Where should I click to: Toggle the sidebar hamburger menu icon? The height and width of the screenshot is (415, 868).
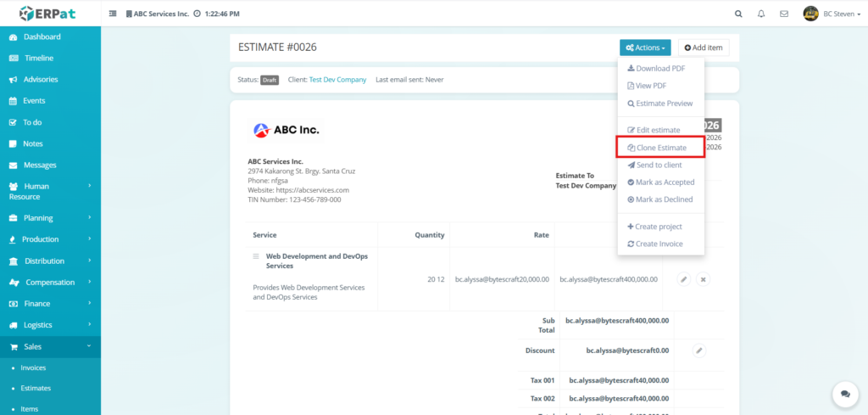point(114,14)
